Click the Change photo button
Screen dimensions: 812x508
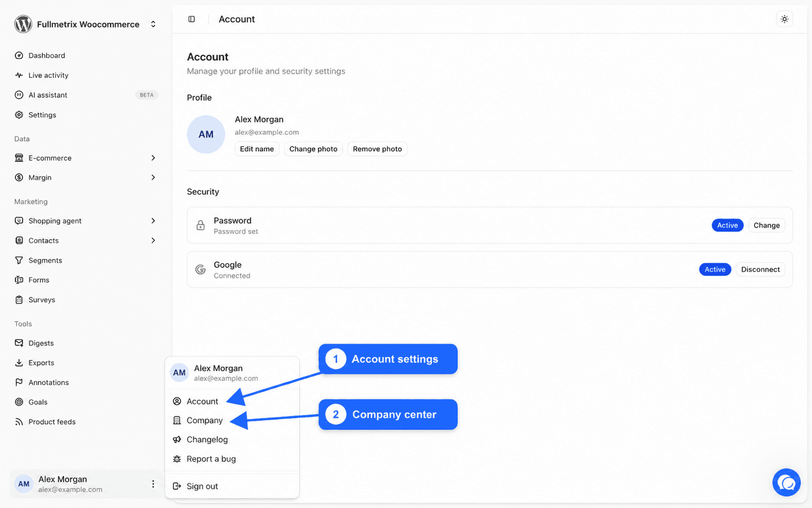coord(313,149)
